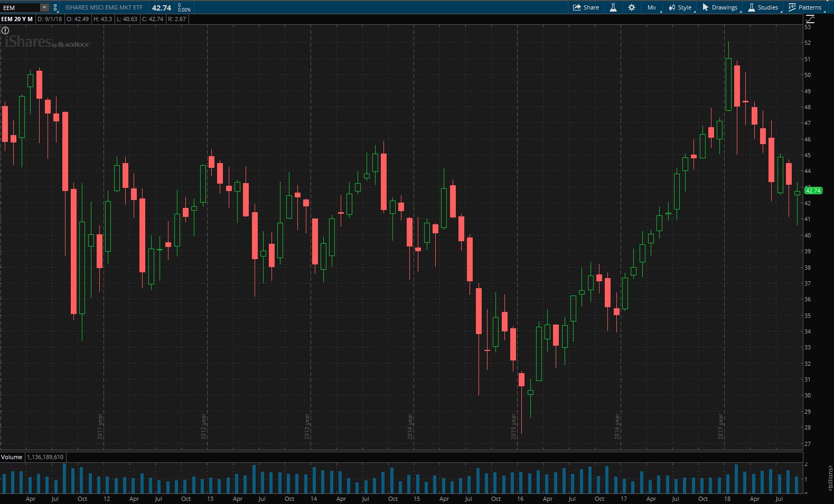Image resolution: width=834 pixels, height=504 pixels.
Task: Click the 42.74 last price in header
Action: [x=162, y=7]
